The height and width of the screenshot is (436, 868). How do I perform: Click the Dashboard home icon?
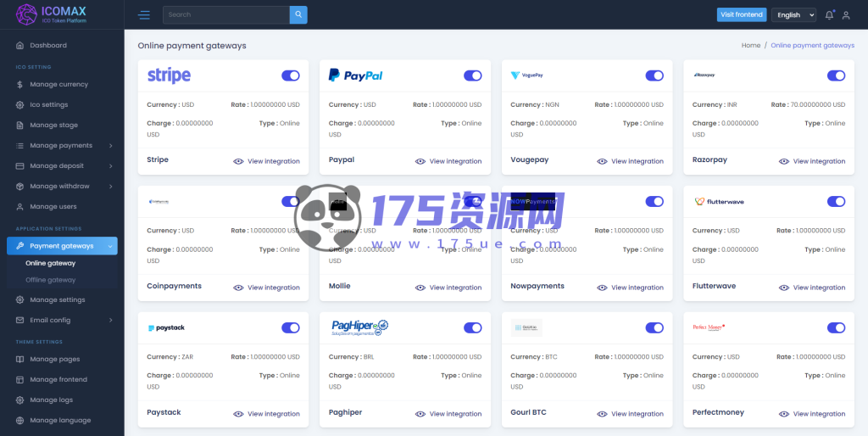[20, 46]
